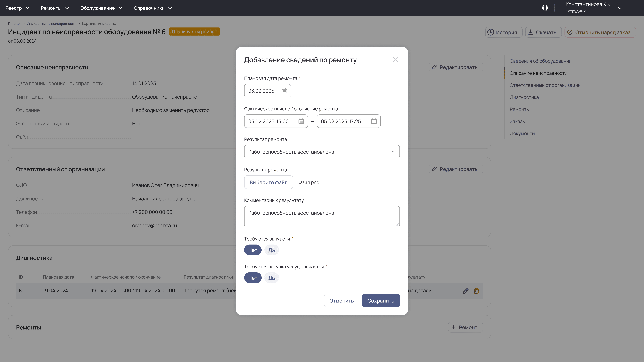The width and height of the screenshot is (644, 362).
Task: Select 'Да' for services purchase required
Action: pos(271,278)
